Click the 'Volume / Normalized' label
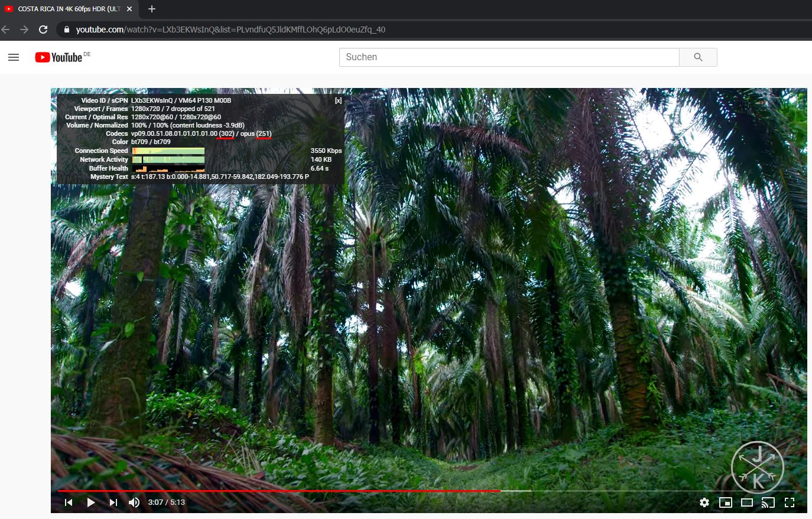812x519 pixels. coord(97,125)
